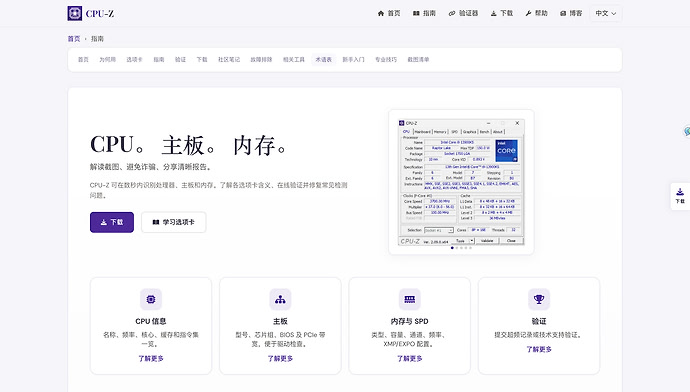Open 了解更多 on the CPU 信息 card

pyautogui.click(x=151, y=359)
